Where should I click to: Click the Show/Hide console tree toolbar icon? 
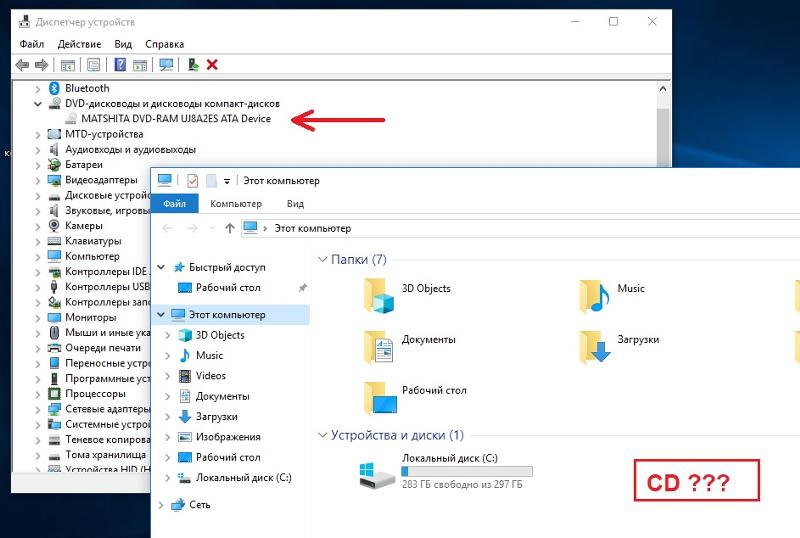[67, 65]
